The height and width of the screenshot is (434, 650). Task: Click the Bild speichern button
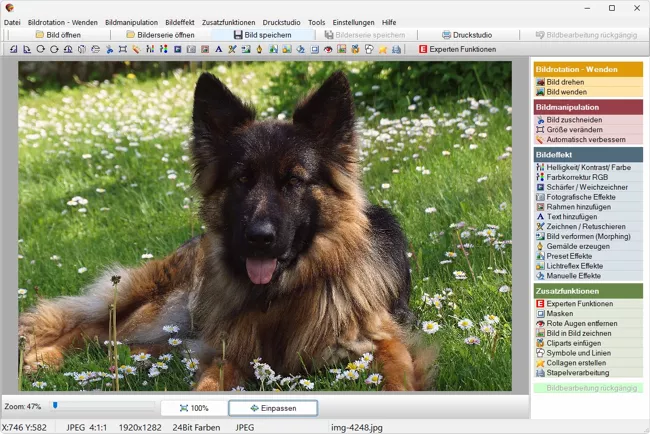262,35
